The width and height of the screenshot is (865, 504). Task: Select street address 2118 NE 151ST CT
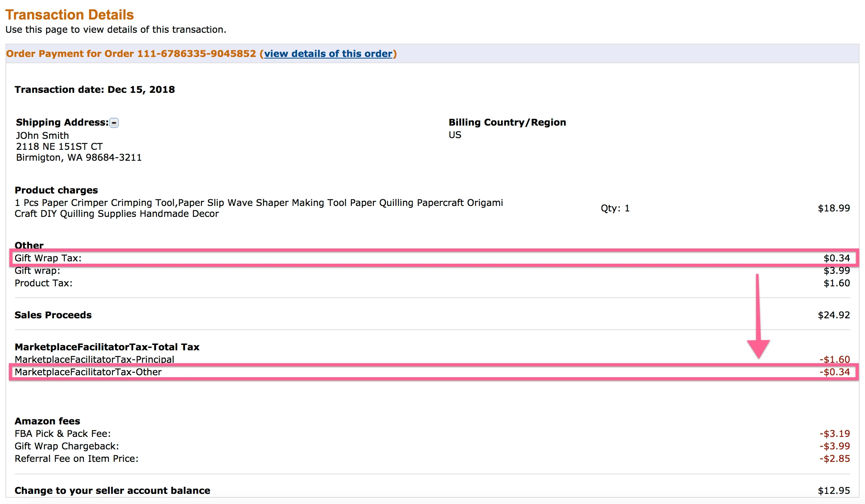[x=59, y=147]
